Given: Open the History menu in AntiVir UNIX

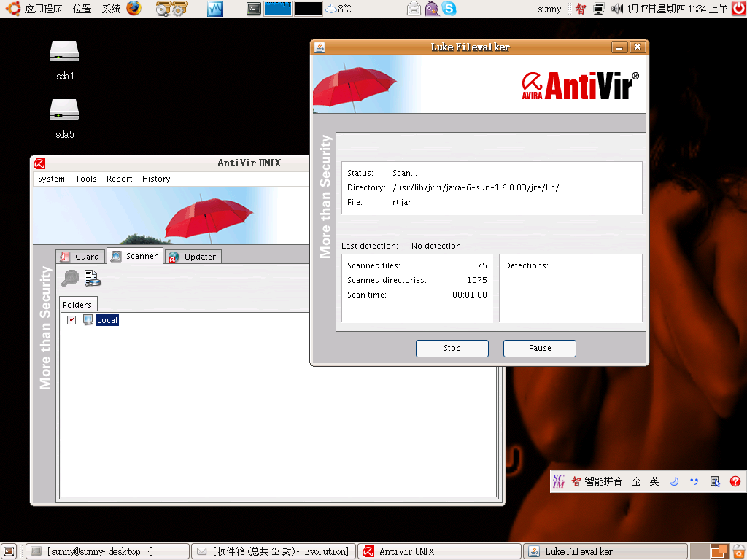Looking at the screenshot, I should pos(156,179).
